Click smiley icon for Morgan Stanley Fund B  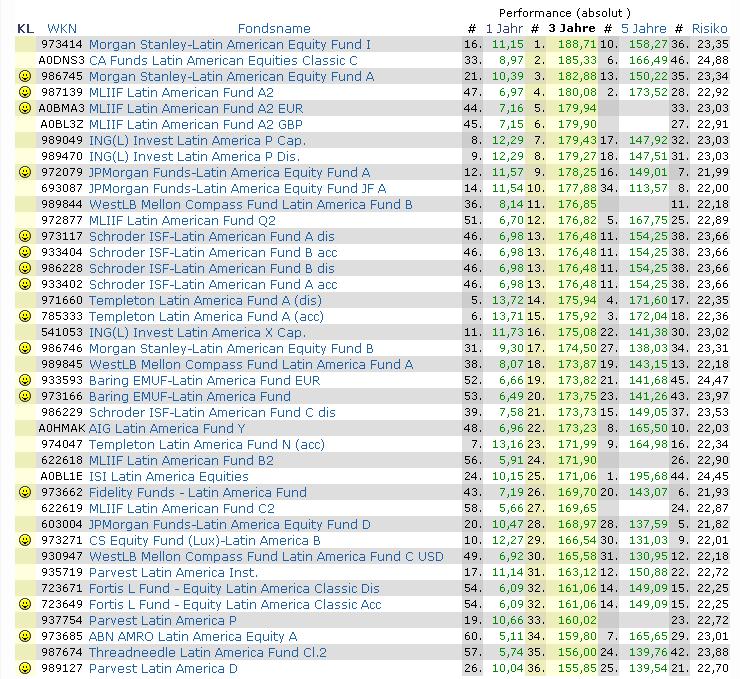click(25, 348)
